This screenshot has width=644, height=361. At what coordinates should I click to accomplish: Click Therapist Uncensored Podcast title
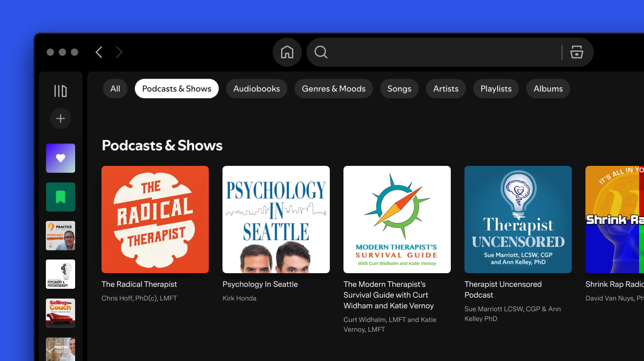503,290
